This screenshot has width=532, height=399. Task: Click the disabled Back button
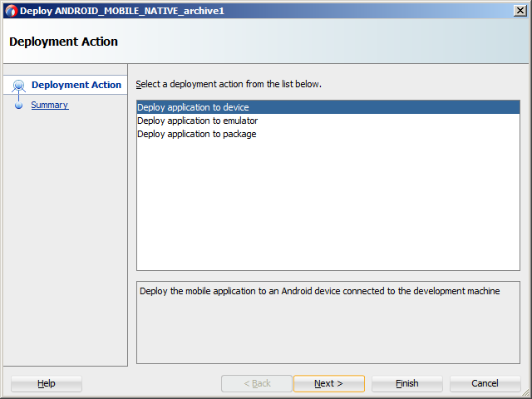pyautogui.click(x=257, y=384)
